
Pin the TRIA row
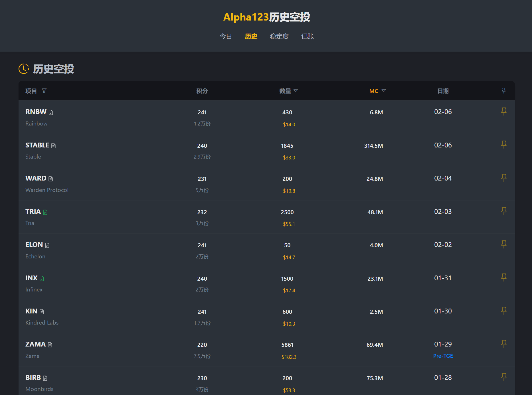tap(504, 211)
